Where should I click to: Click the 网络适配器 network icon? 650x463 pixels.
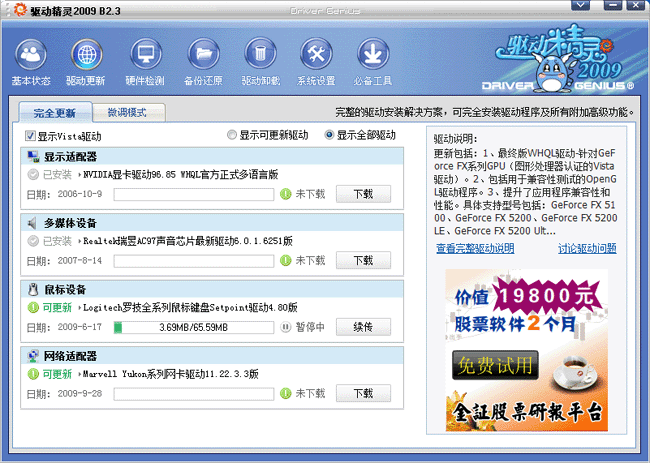pos(33,356)
